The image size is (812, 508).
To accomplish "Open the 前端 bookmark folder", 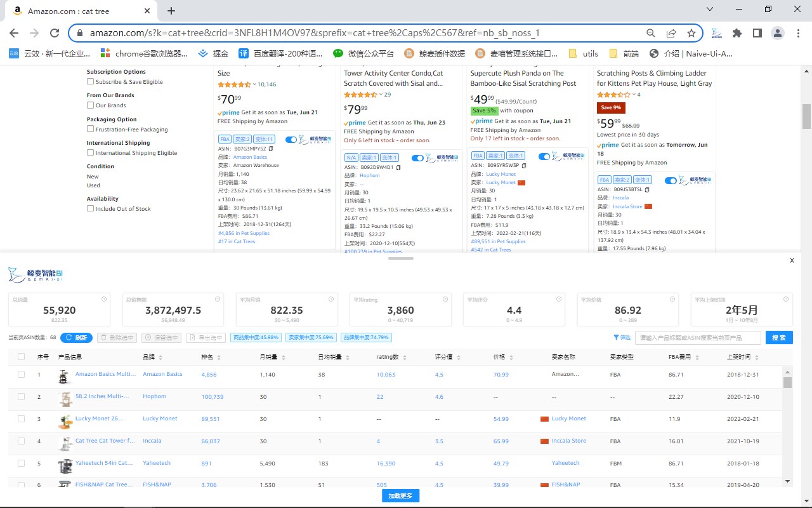I will [x=624, y=53].
